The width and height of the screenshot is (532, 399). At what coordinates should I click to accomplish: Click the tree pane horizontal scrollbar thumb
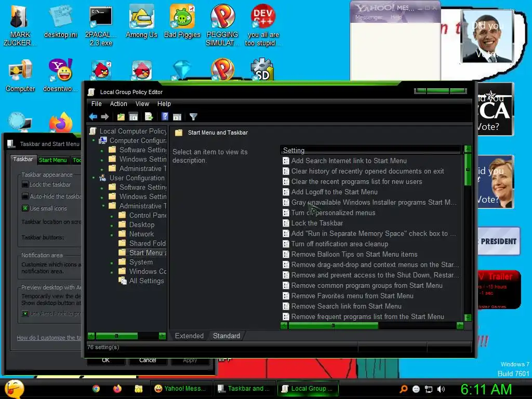[x=117, y=336]
